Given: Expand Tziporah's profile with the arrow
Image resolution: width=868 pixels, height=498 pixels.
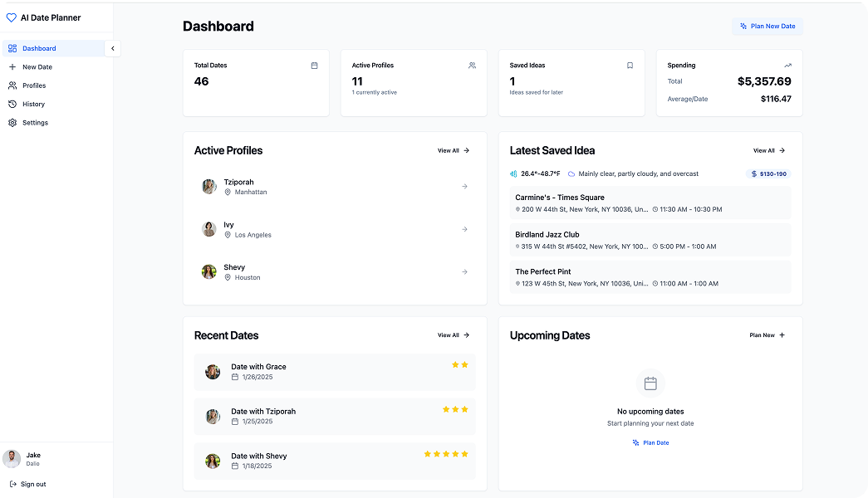Looking at the screenshot, I should tap(463, 186).
